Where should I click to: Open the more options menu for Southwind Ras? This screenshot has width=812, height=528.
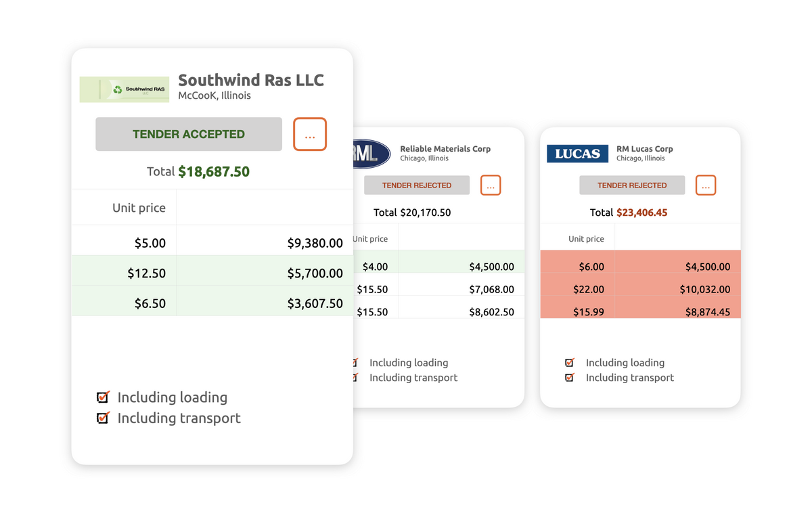(310, 134)
